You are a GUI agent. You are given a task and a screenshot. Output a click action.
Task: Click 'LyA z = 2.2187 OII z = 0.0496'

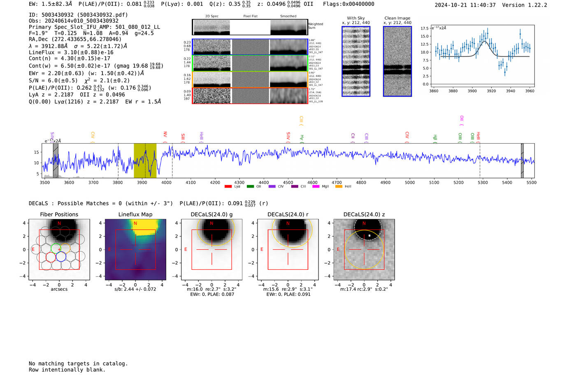coord(77,95)
